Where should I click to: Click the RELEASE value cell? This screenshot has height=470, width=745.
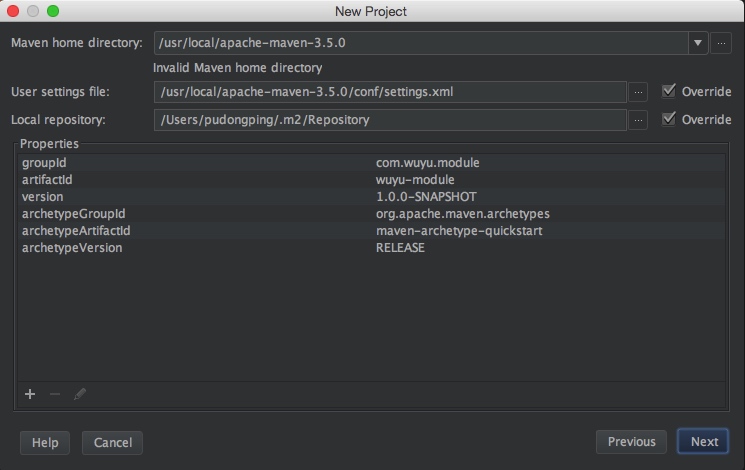(x=400, y=248)
